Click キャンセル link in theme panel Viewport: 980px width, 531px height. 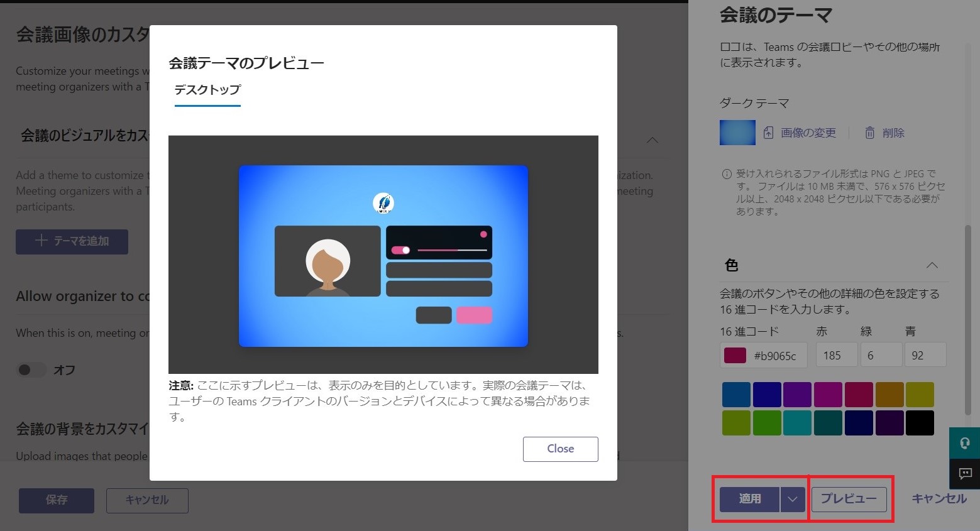[939, 498]
